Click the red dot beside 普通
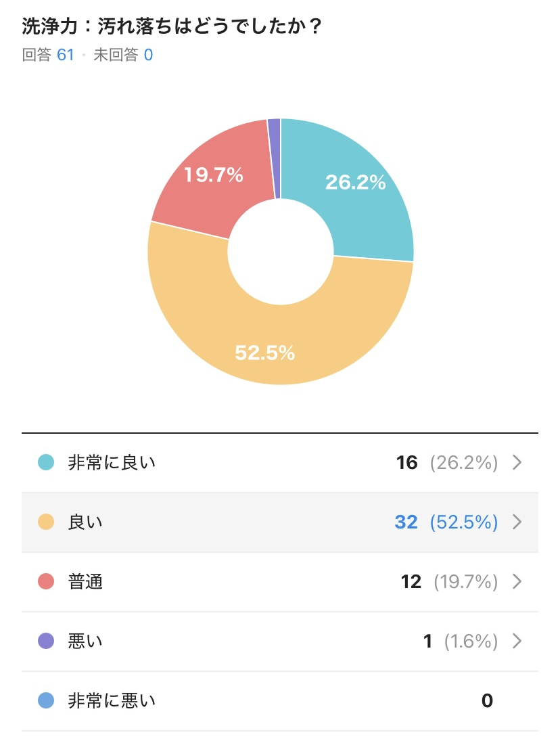Image resolution: width=560 pixels, height=743 pixels. [x=46, y=581]
